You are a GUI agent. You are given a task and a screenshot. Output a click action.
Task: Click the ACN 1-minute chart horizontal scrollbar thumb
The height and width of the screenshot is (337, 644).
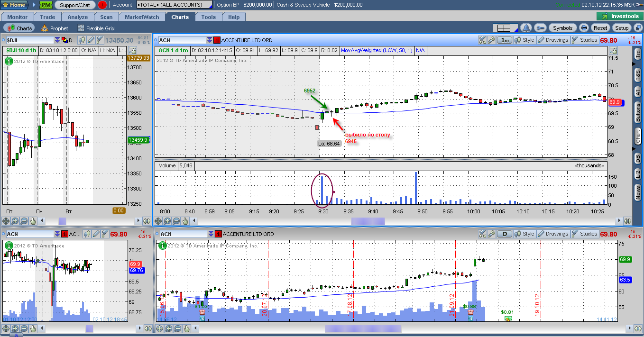click(368, 221)
